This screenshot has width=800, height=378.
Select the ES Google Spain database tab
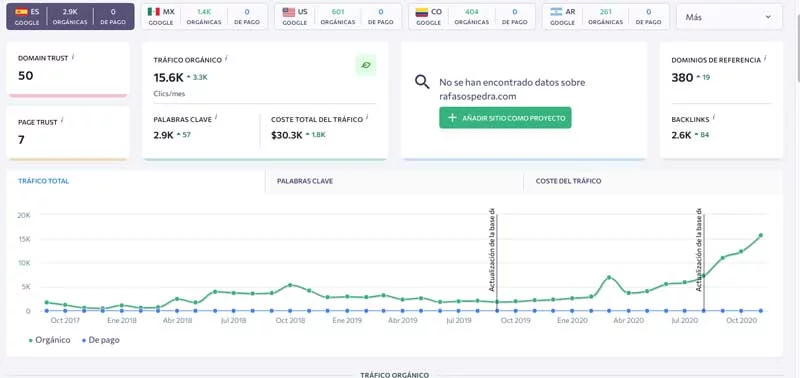click(x=70, y=17)
